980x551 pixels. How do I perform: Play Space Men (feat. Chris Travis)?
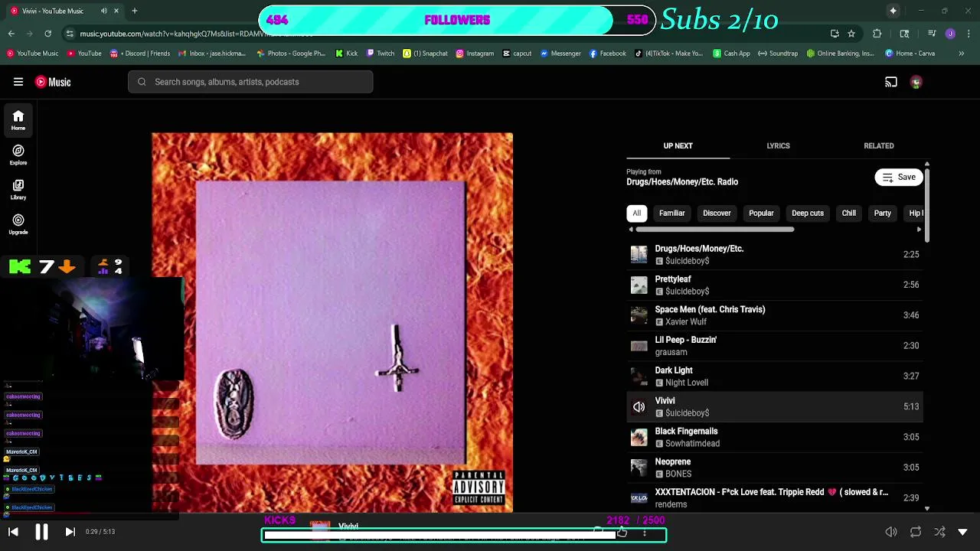coord(775,315)
